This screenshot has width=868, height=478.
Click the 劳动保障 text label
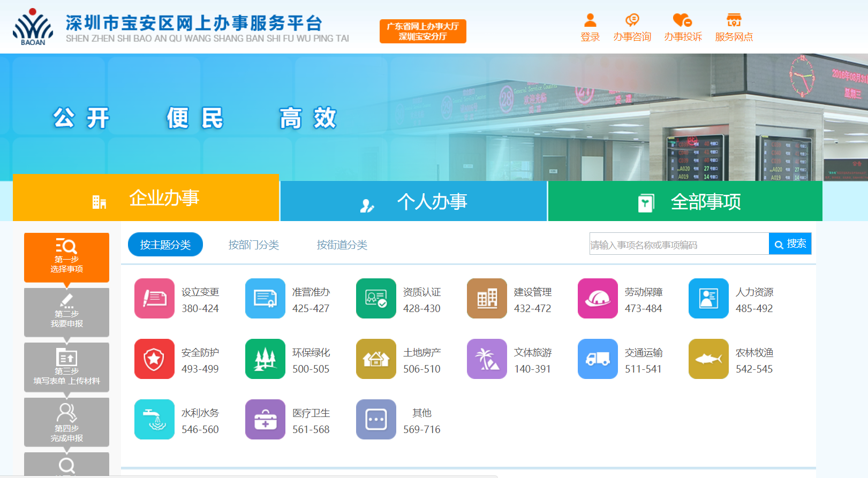(644, 292)
